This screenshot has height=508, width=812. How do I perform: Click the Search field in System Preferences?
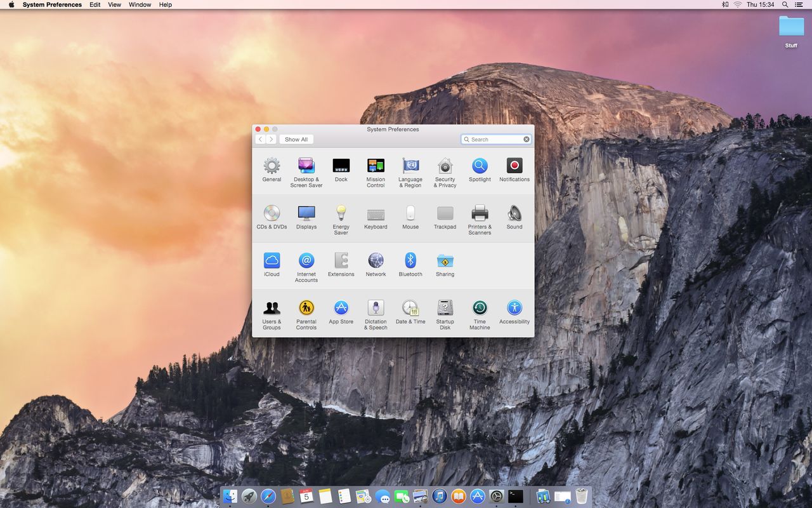[496, 139]
